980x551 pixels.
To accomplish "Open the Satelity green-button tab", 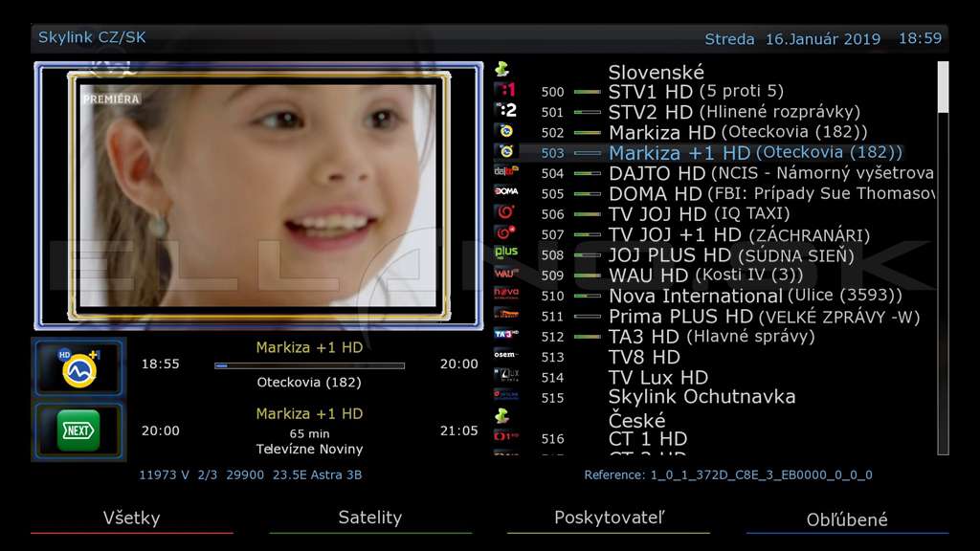I will [x=370, y=518].
